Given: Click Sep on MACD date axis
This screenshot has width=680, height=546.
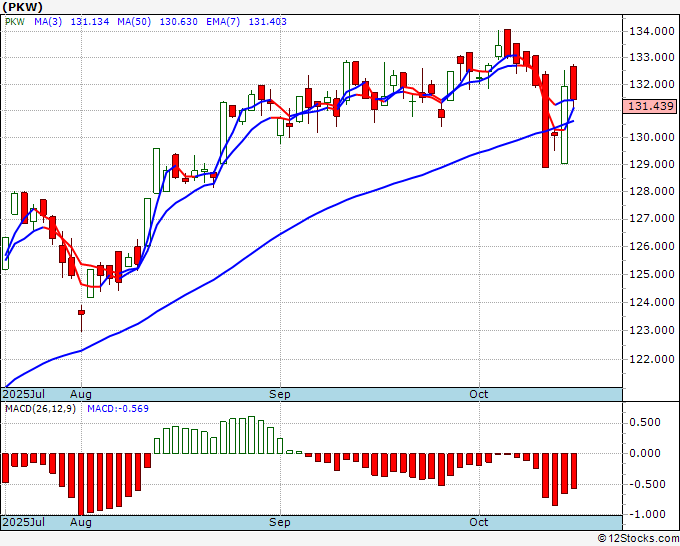Looking at the screenshot, I should click(x=280, y=522).
